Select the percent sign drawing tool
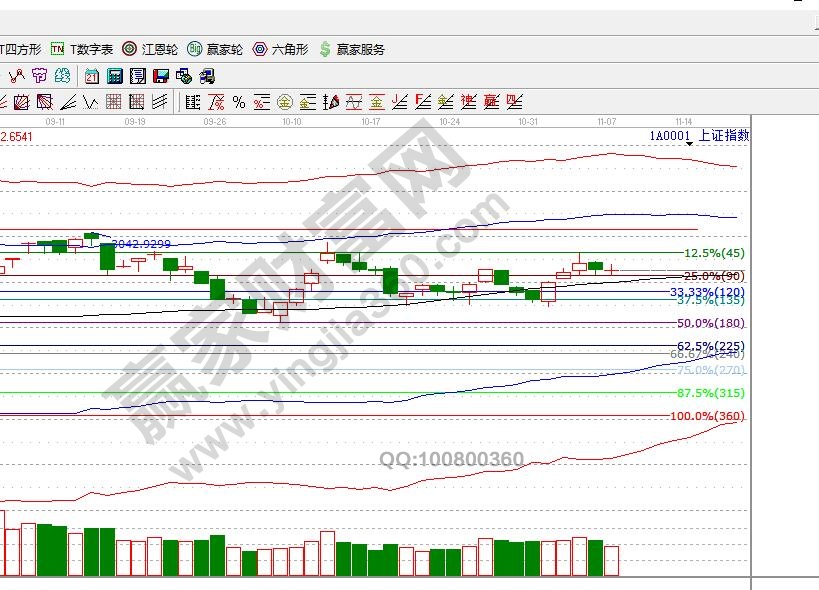This screenshot has height=590, width=819. coord(239,102)
